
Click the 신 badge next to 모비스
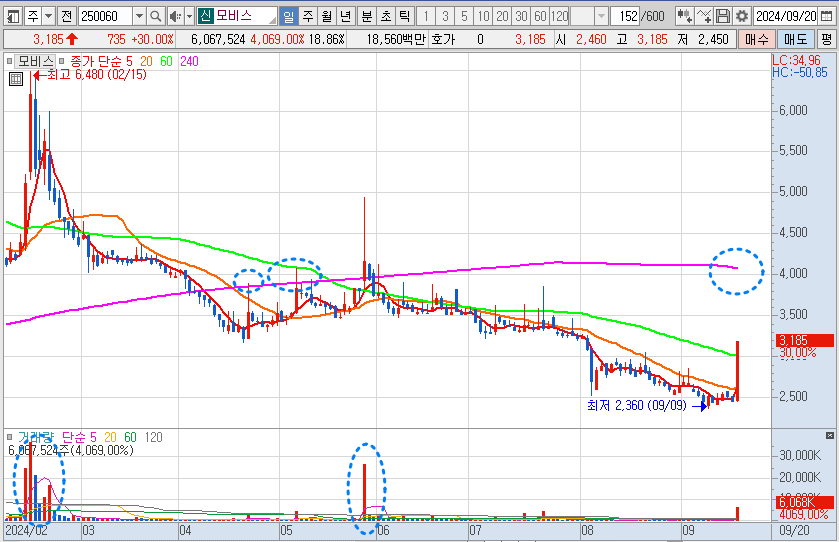[x=205, y=16]
